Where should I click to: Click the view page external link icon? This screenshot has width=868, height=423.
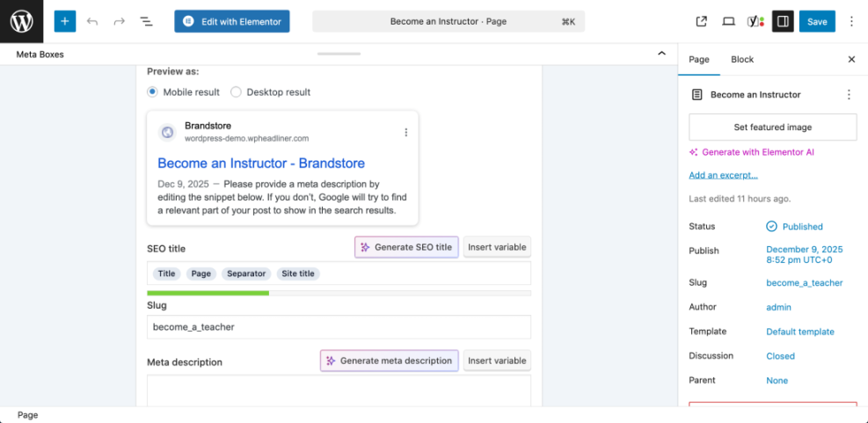pyautogui.click(x=702, y=22)
